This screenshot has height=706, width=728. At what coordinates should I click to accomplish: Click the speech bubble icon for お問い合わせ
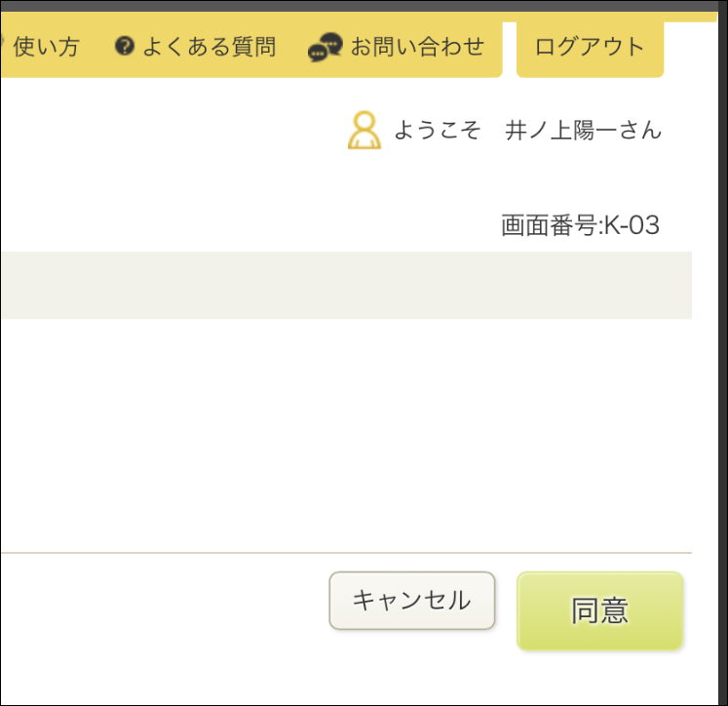[326, 47]
